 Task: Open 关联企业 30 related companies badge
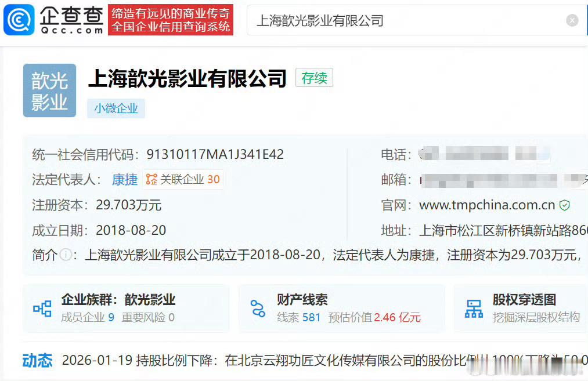click(x=183, y=179)
